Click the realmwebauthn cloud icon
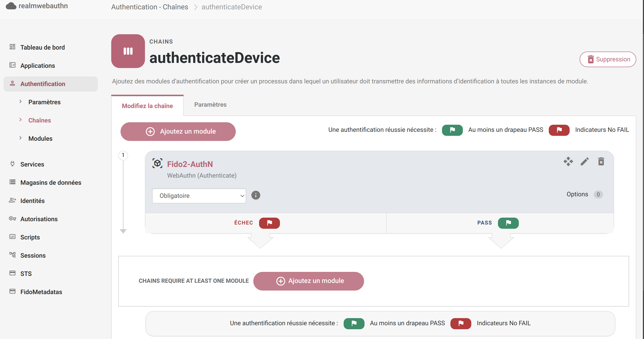Viewport: 644px width, 339px height. tap(11, 6)
